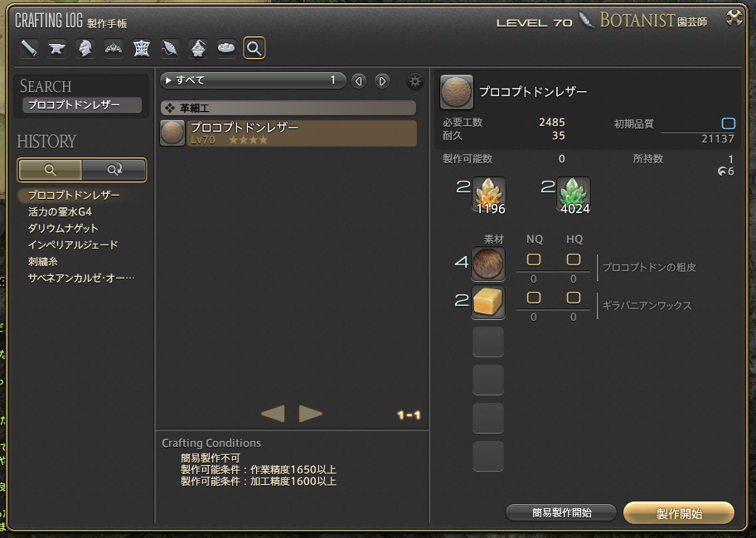Select the Culinarian class icon

pos(226,48)
